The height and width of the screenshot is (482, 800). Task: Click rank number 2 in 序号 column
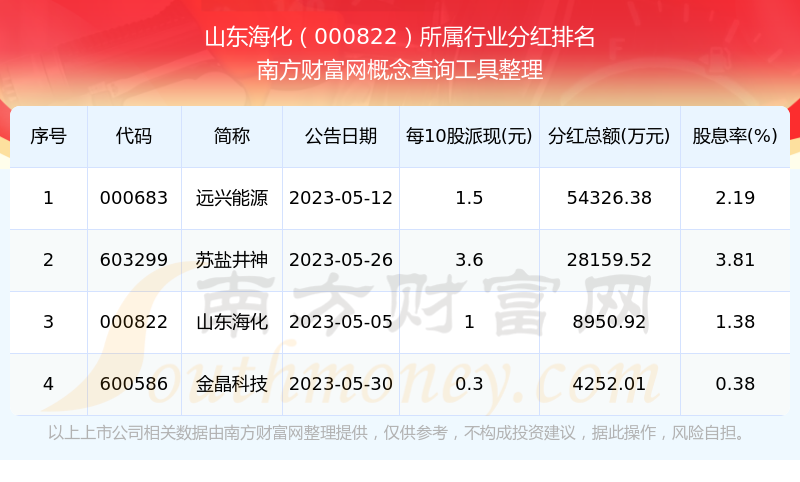(48, 260)
